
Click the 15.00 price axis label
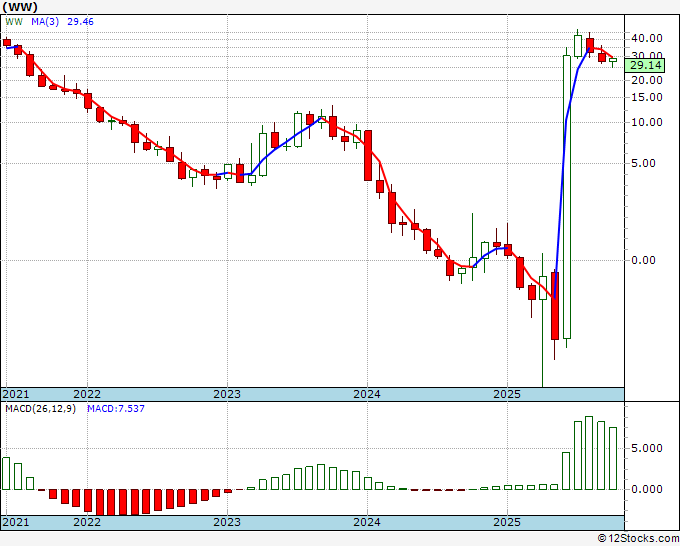647,97
